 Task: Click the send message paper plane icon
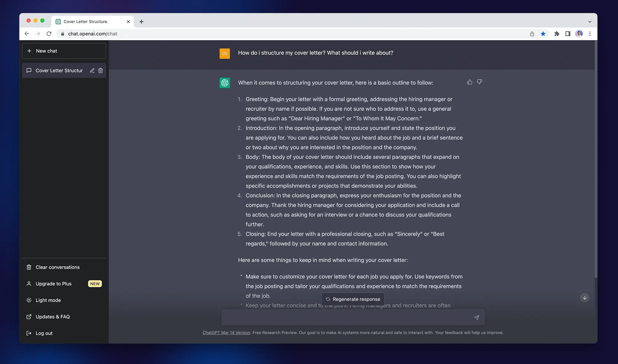click(476, 317)
